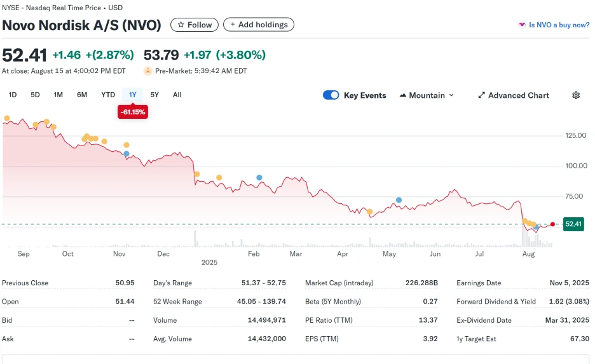Image resolution: width=595 pixels, height=364 pixels.
Task: Click the pre-market price 53.79
Action: pyautogui.click(x=161, y=55)
